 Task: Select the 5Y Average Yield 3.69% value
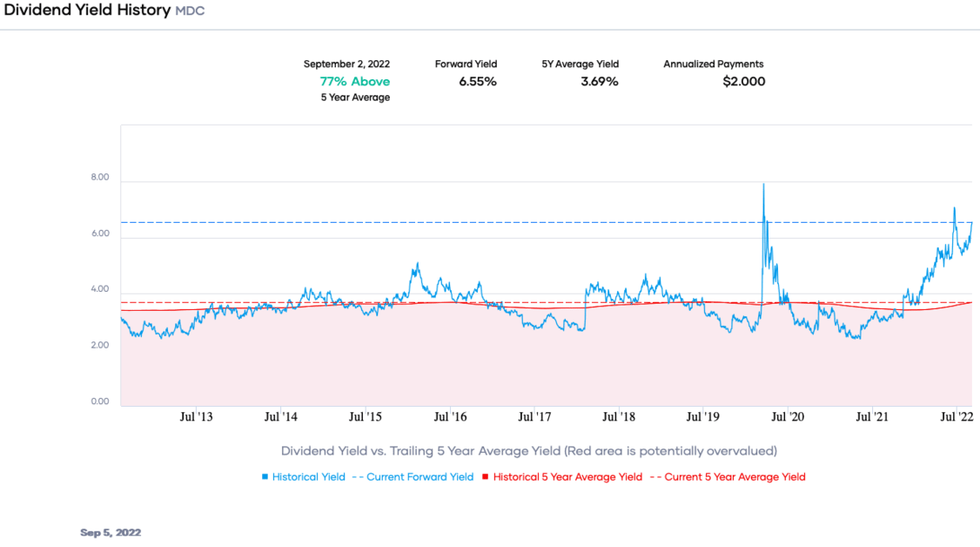(x=600, y=82)
